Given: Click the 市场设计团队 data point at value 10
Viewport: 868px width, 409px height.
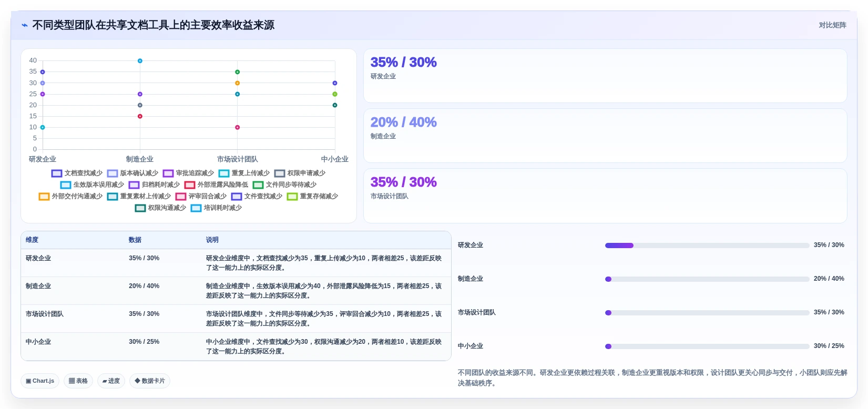Looking at the screenshot, I should click(x=237, y=127).
